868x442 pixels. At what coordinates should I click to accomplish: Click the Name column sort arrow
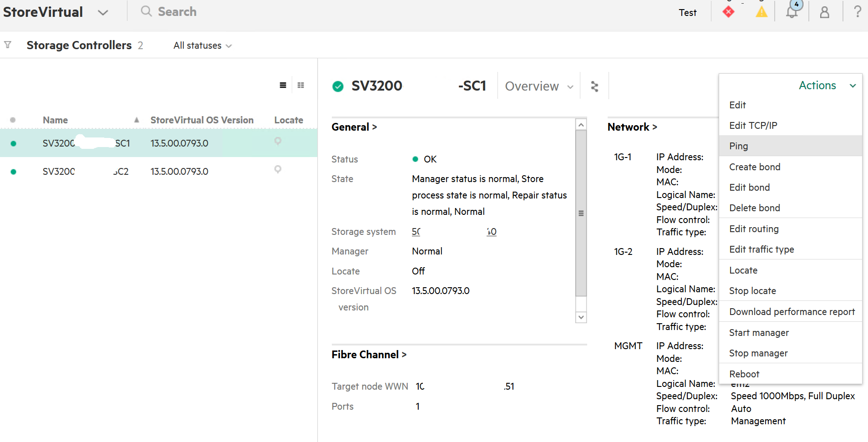tap(137, 120)
